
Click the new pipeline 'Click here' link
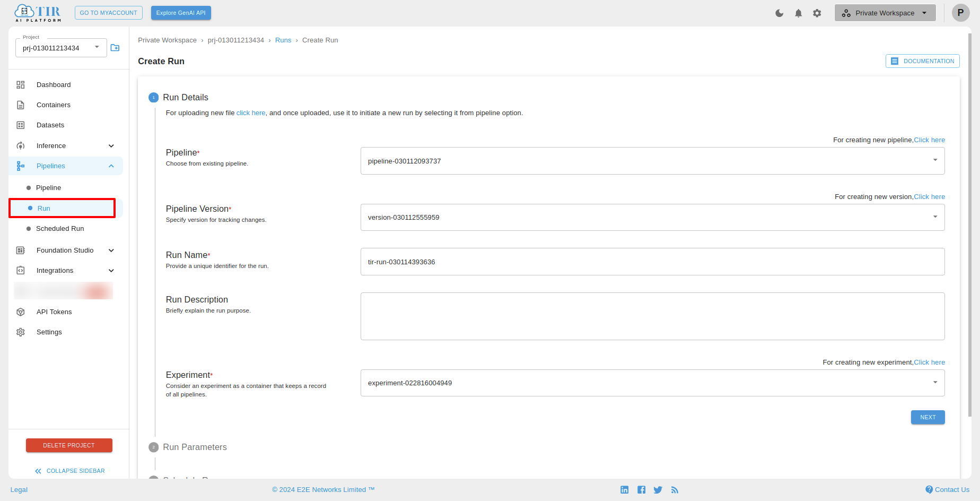point(929,140)
